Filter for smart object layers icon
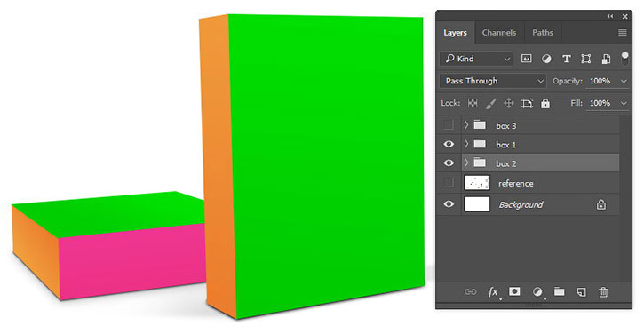Image resolution: width=644 pixels, height=334 pixels. coord(606,59)
